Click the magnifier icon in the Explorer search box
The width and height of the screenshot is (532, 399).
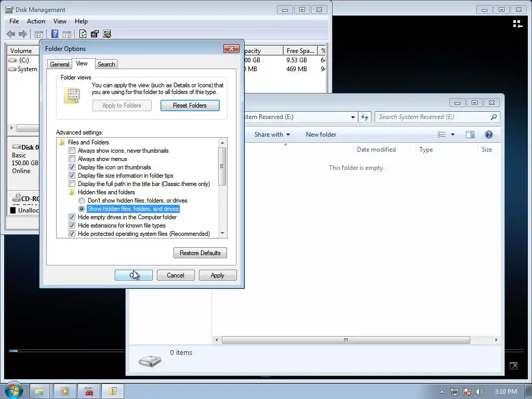[494, 117]
